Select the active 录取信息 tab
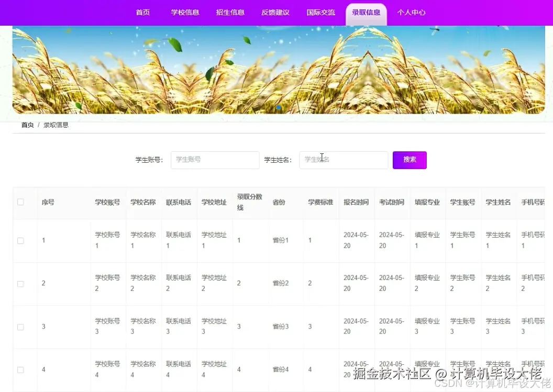The image size is (553, 392). click(x=366, y=12)
